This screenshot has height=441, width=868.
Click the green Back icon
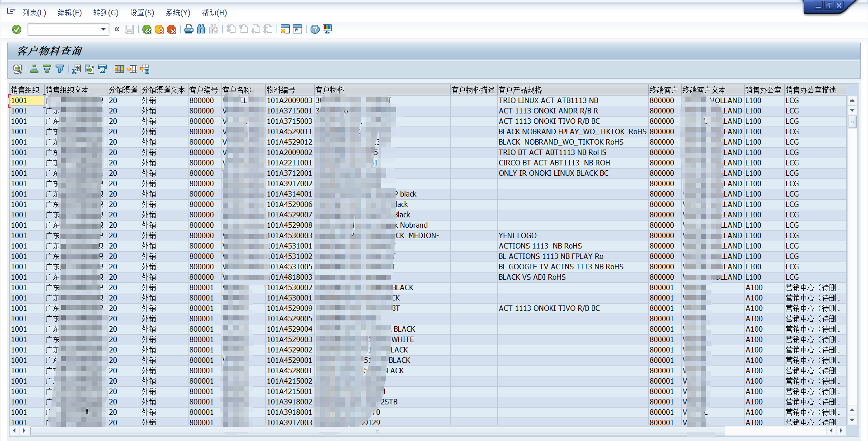(x=147, y=29)
